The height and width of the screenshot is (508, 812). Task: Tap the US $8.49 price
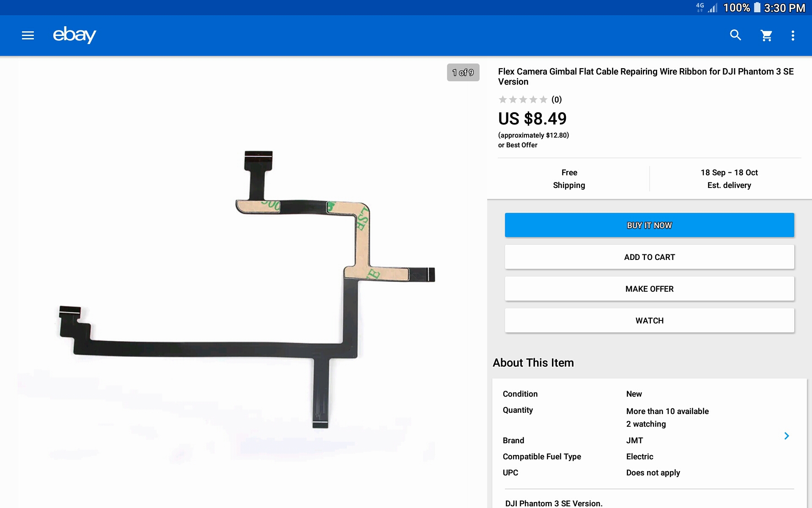(x=532, y=119)
